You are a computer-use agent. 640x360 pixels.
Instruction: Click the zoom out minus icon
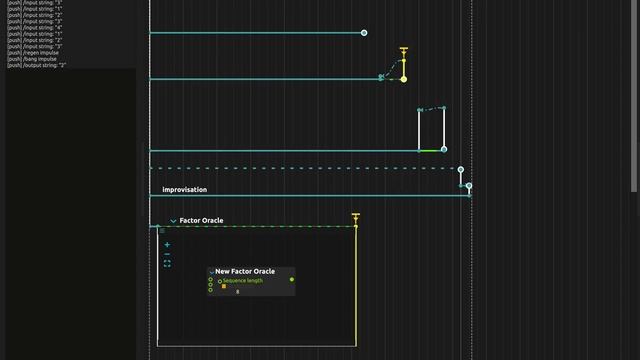pos(167,254)
